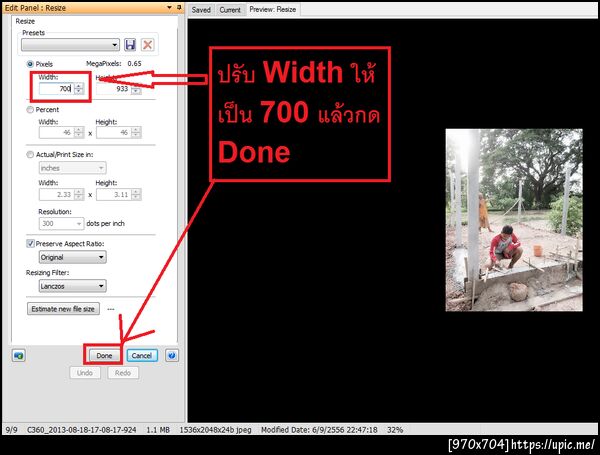Click the Modified Date status bar entry

pos(319,430)
